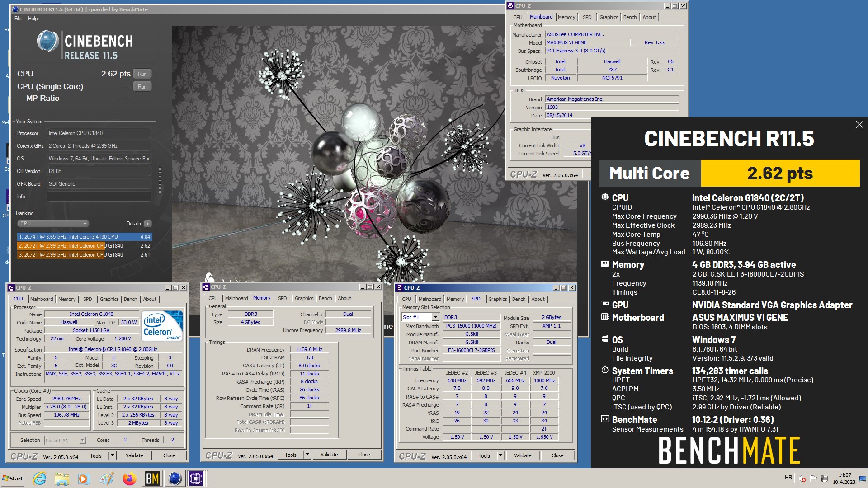Open CPU tab in top Mainboard CPU-Z
The width and height of the screenshot is (868, 488).
coord(518,17)
